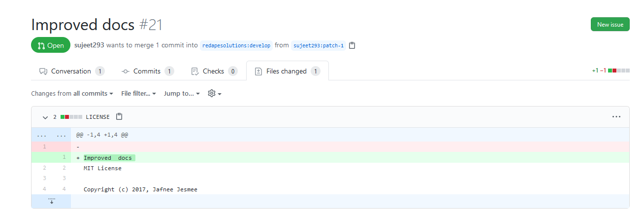Copy the patch-1 branch name clipboard icon
644x217 pixels.
pyautogui.click(x=352, y=45)
